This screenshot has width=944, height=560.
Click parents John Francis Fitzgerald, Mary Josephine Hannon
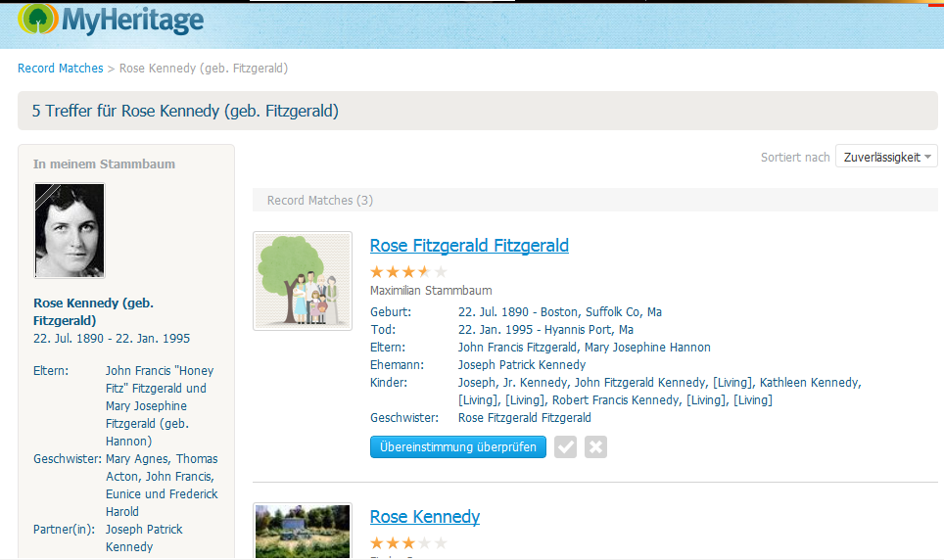[584, 348]
